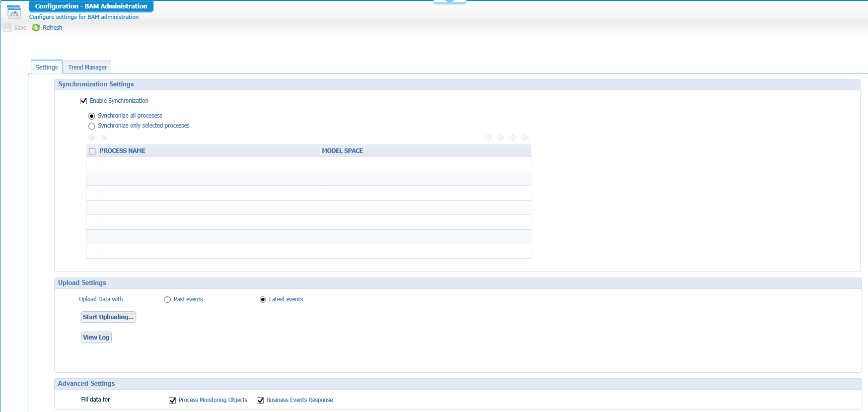Click the green add process icon

(92, 137)
